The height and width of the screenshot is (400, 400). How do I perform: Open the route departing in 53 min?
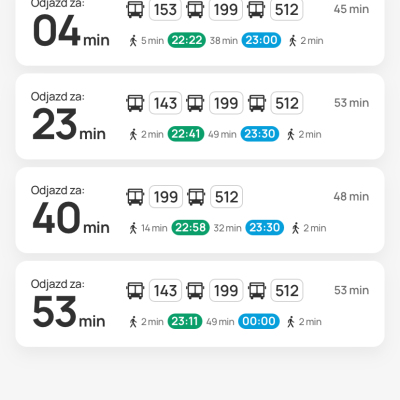pyautogui.click(x=200, y=304)
